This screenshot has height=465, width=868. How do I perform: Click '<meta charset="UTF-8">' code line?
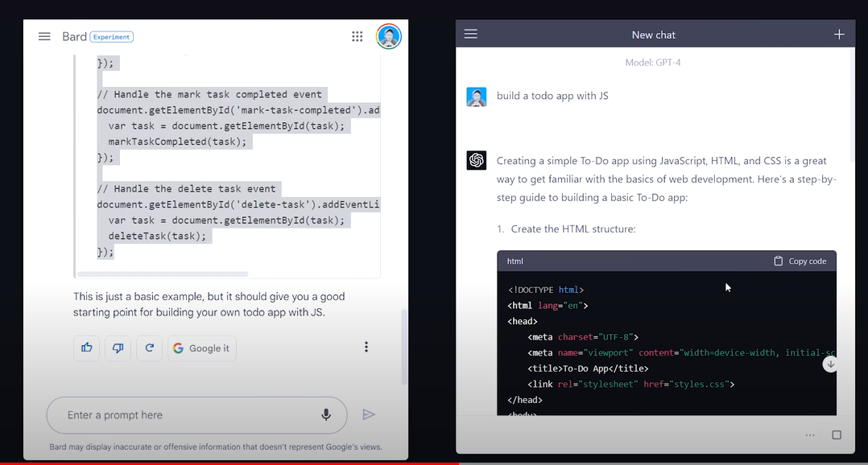[583, 337]
